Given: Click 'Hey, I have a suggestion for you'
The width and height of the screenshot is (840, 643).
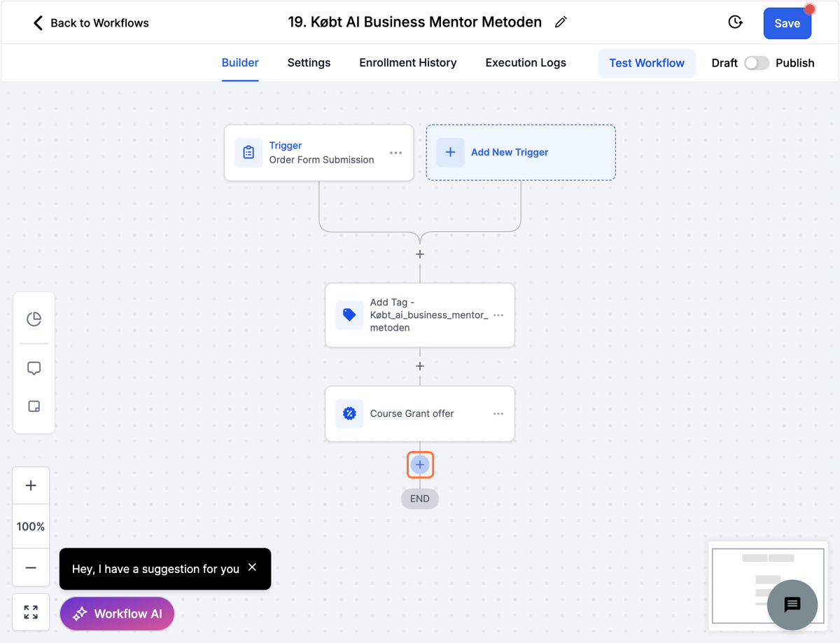Looking at the screenshot, I should tap(155, 569).
